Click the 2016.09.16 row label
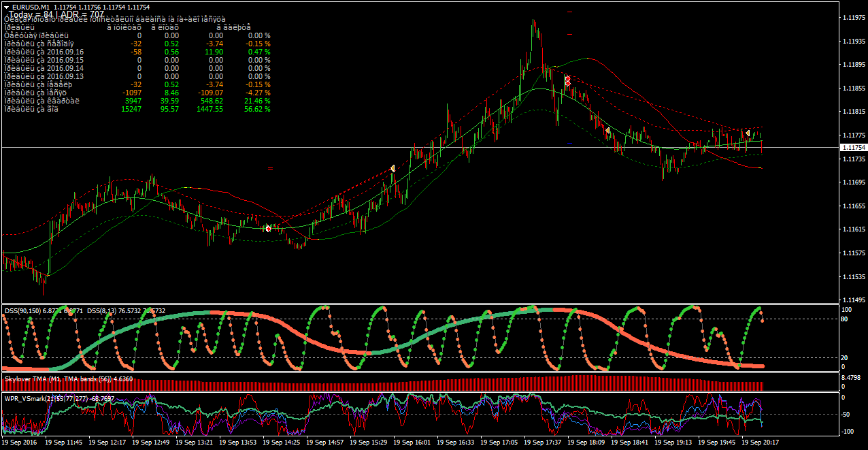The image size is (868, 450). 44,52
